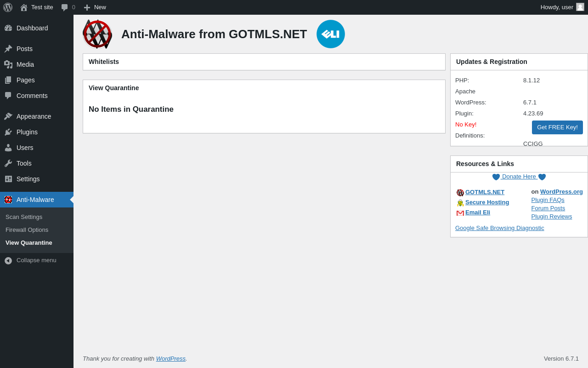588x368 pixels.
Task: Click the Settings sliders icon
Action: (x=8, y=179)
